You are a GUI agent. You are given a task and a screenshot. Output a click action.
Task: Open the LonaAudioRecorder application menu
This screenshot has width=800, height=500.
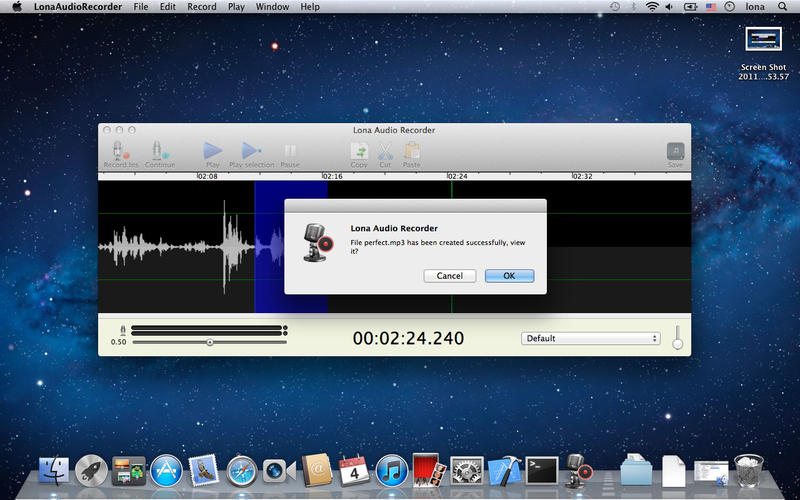[78, 7]
